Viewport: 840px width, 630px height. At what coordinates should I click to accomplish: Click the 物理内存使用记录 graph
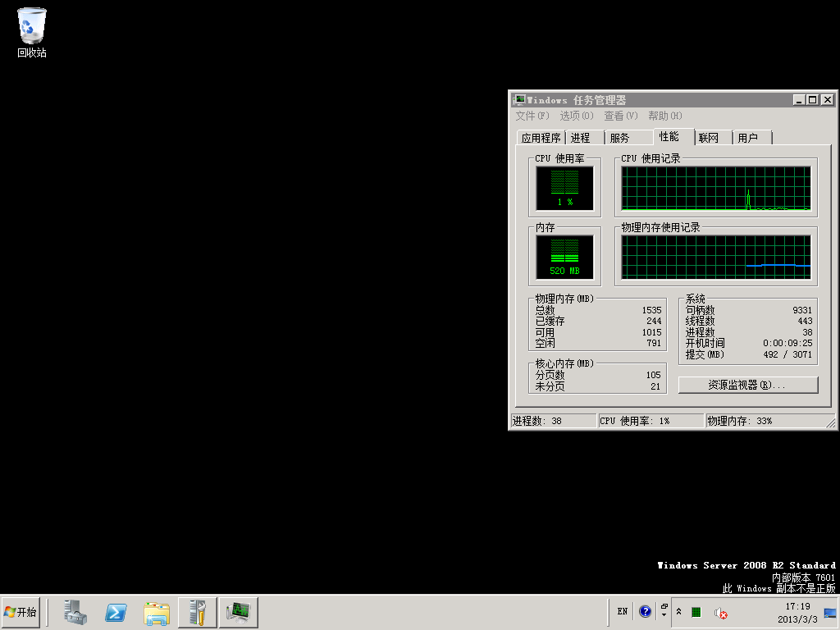tap(715, 257)
